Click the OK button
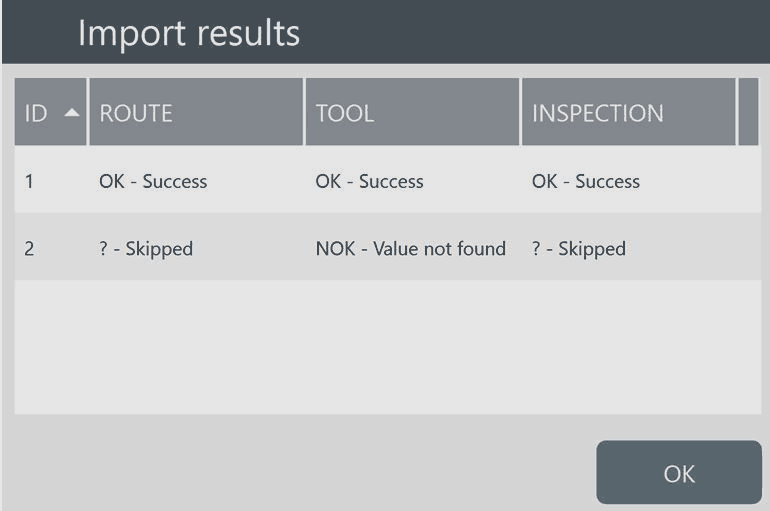The image size is (770, 511). click(678, 473)
